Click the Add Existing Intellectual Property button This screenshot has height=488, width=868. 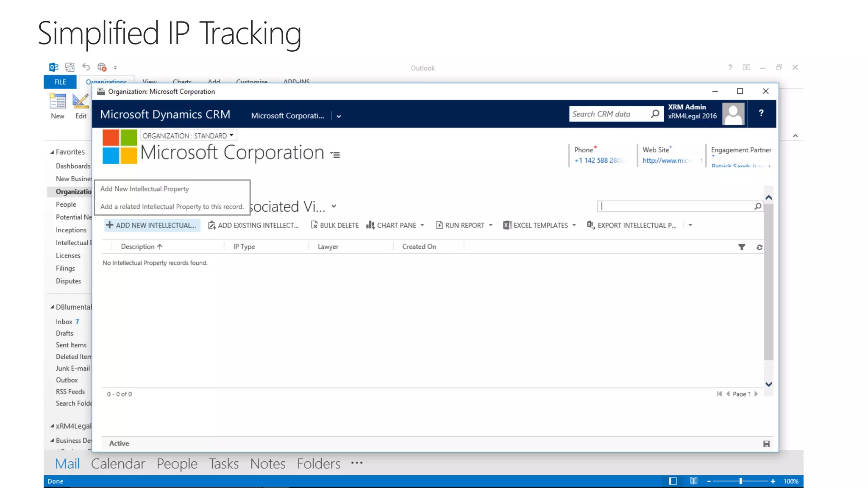[253, 225]
